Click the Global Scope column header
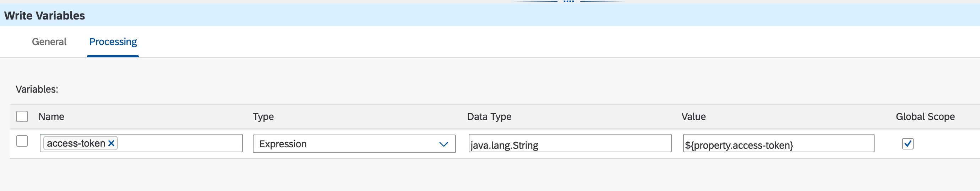The image size is (980, 191). point(925,117)
